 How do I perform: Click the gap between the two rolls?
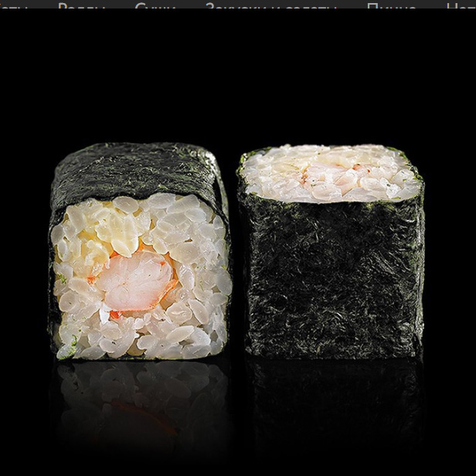coord(234,255)
